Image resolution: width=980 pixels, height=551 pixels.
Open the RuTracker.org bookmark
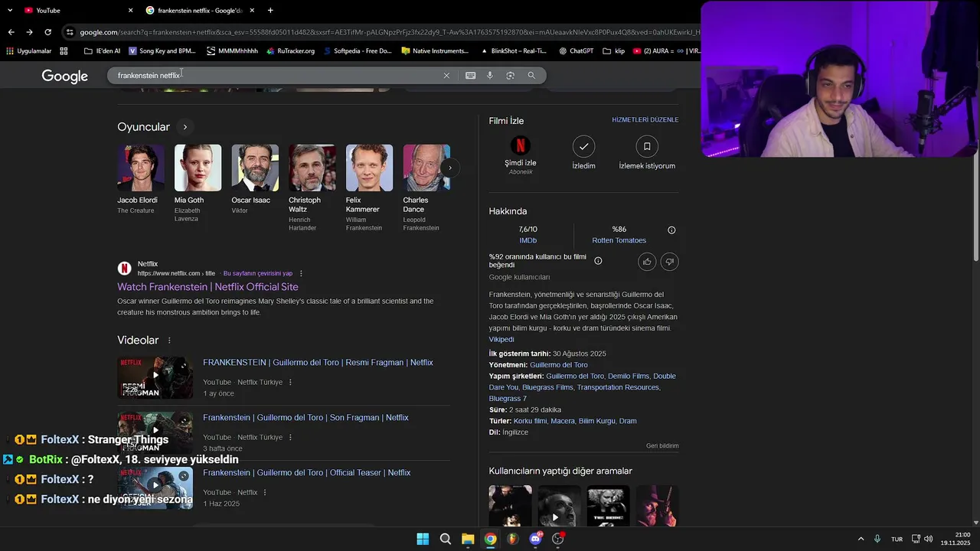[x=290, y=51]
